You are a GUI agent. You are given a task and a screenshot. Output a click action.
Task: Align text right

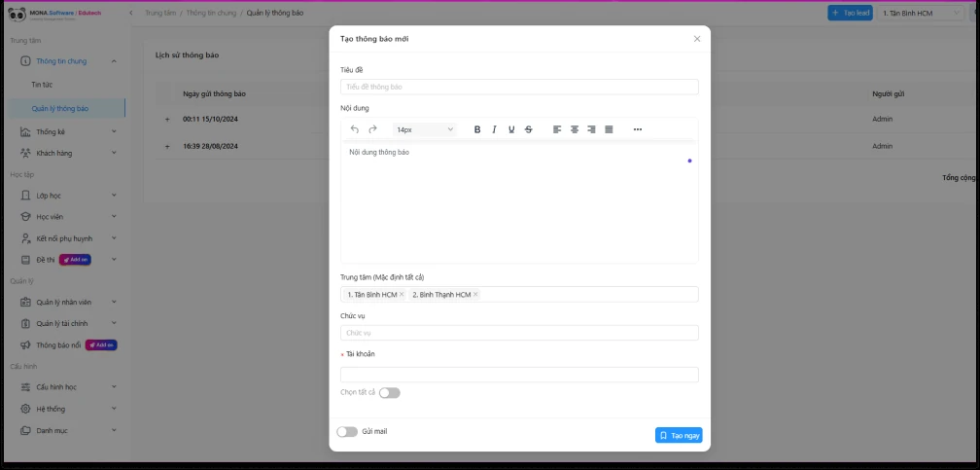tap(591, 129)
